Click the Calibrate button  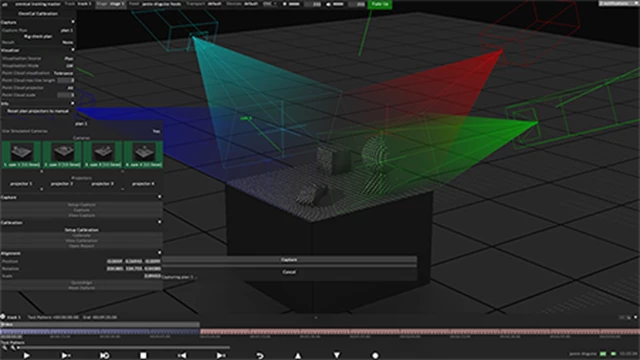tap(82, 236)
